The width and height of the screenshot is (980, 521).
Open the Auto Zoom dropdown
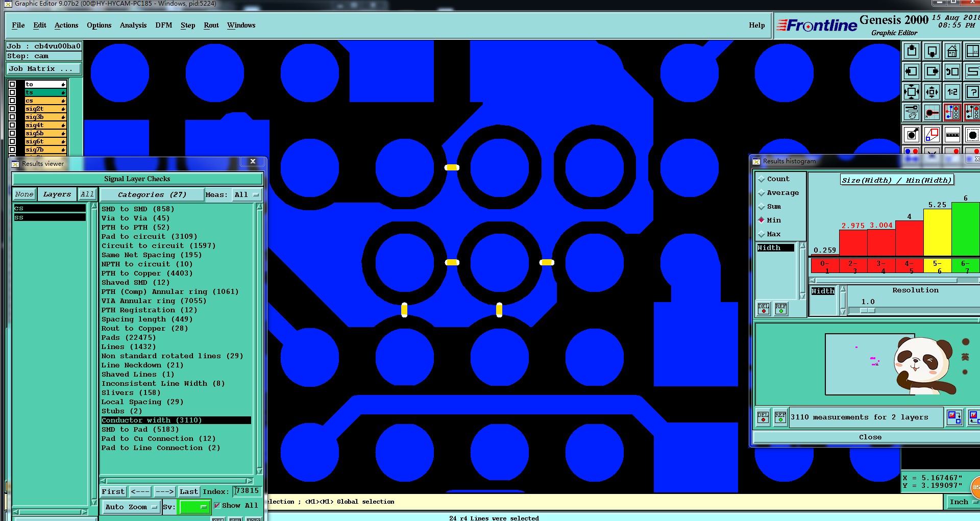click(x=131, y=507)
